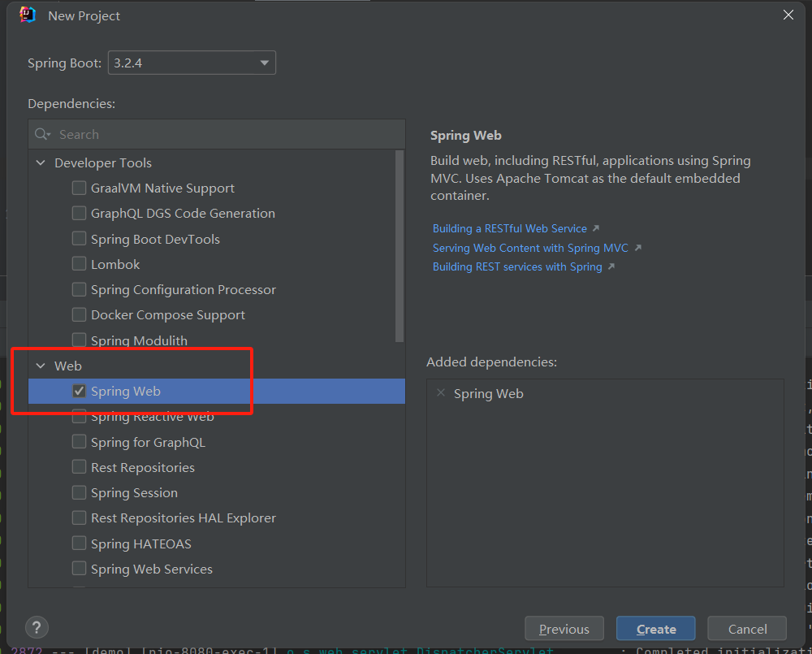Click the IntelliJ IDEA logo icon

(28, 15)
